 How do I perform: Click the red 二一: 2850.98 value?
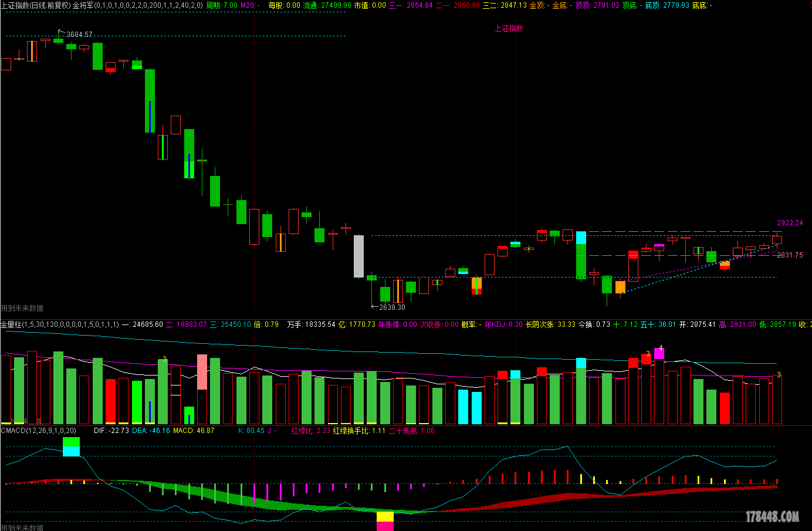pos(458,5)
